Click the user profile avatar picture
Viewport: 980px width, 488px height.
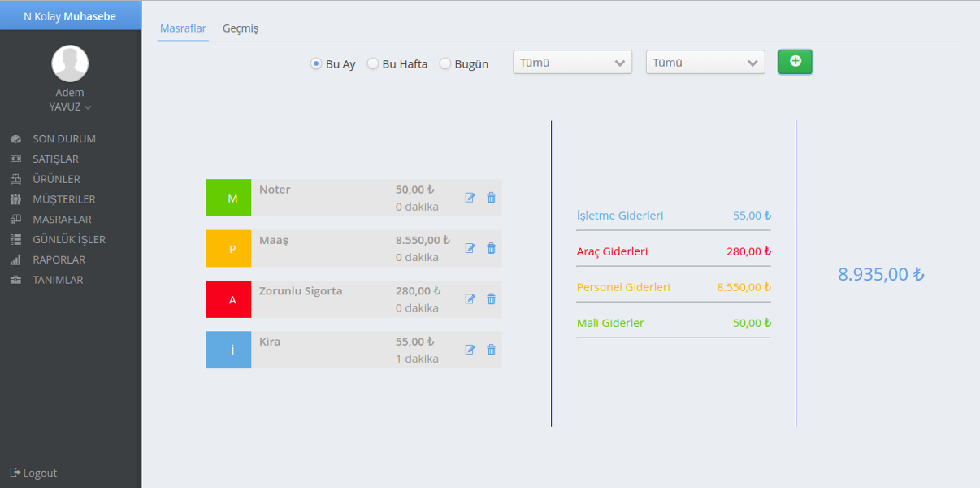tap(70, 63)
